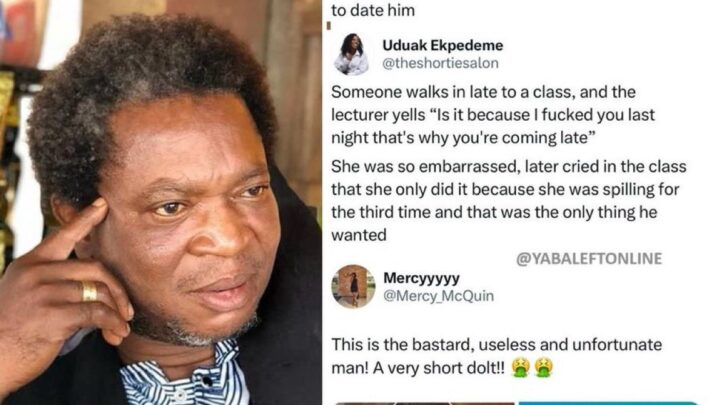The width and height of the screenshot is (720, 405).
Task: Click the 'This is the bastard' tweet
Action: click(x=496, y=356)
